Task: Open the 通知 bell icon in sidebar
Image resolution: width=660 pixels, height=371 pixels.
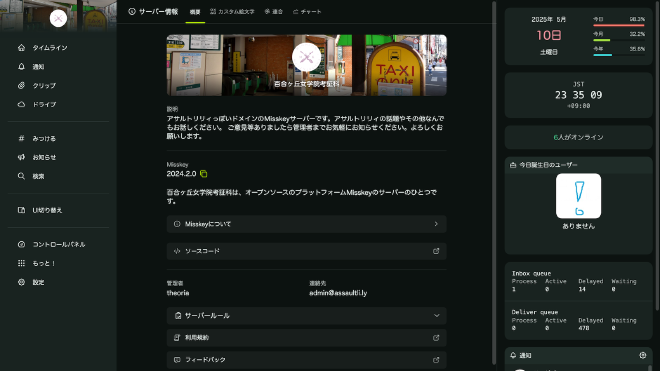Action: (21, 67)
